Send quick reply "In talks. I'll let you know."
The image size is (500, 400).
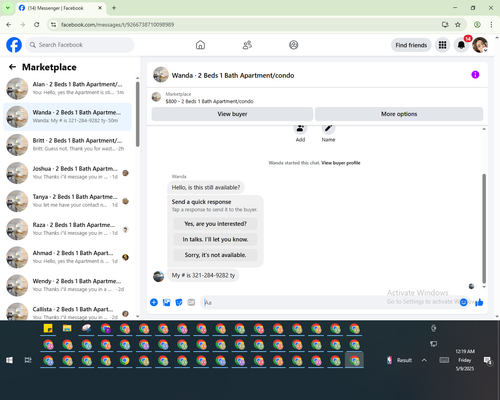tap(215, 239)
